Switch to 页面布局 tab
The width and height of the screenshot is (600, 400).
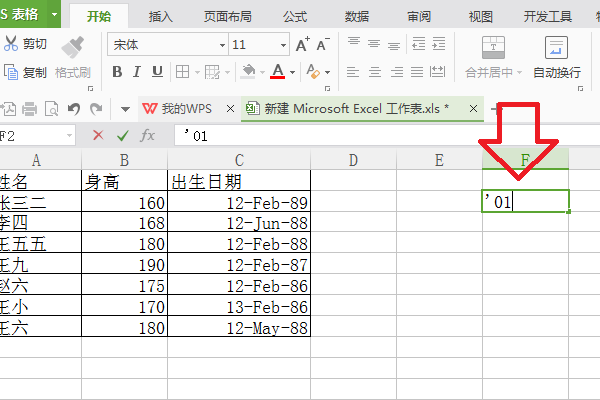click(x=228, y=16)
